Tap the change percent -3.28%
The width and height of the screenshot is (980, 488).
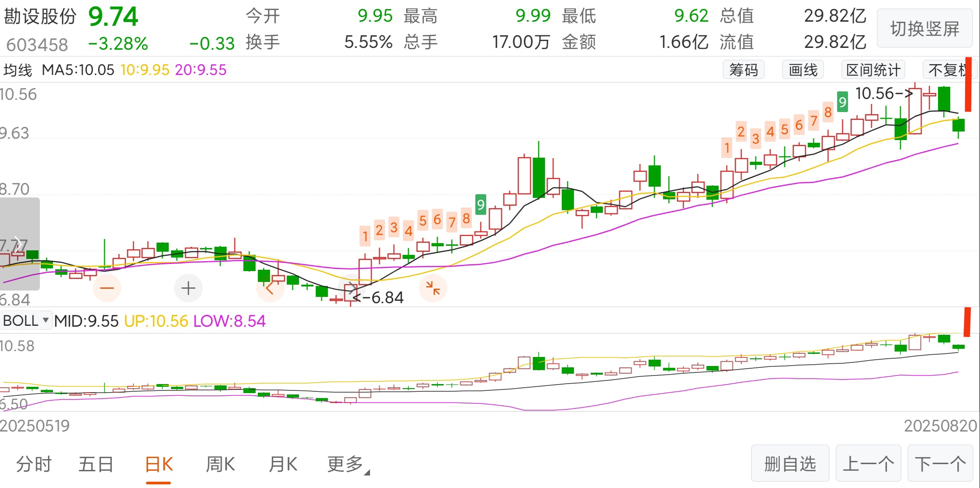pyautogui.click(x=118, y=44)
